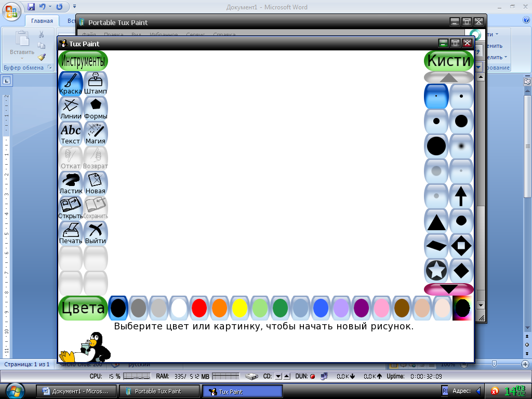Click Format Painter brush in Word
Viewport: 532px width, 399px height.
coord(42,57)
